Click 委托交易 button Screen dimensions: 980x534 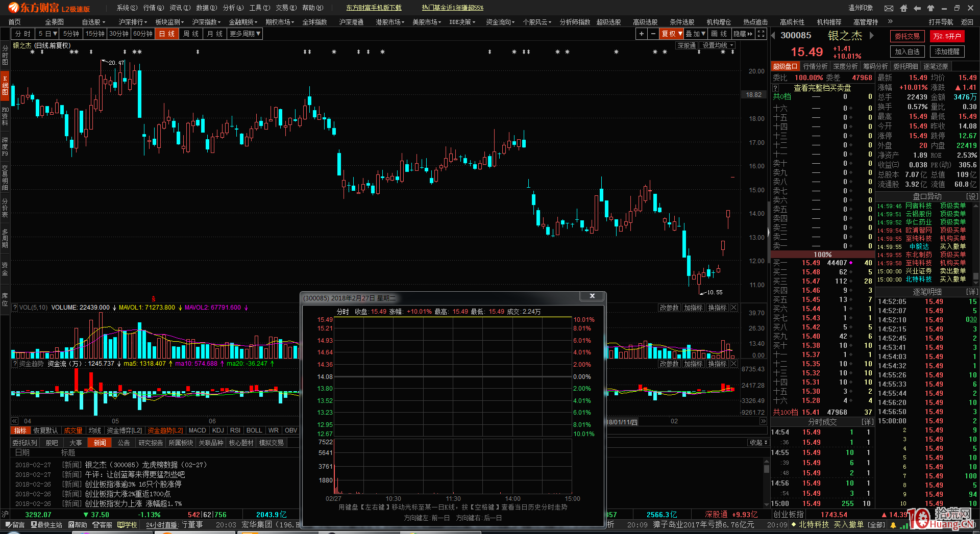[x=907, y=36]
